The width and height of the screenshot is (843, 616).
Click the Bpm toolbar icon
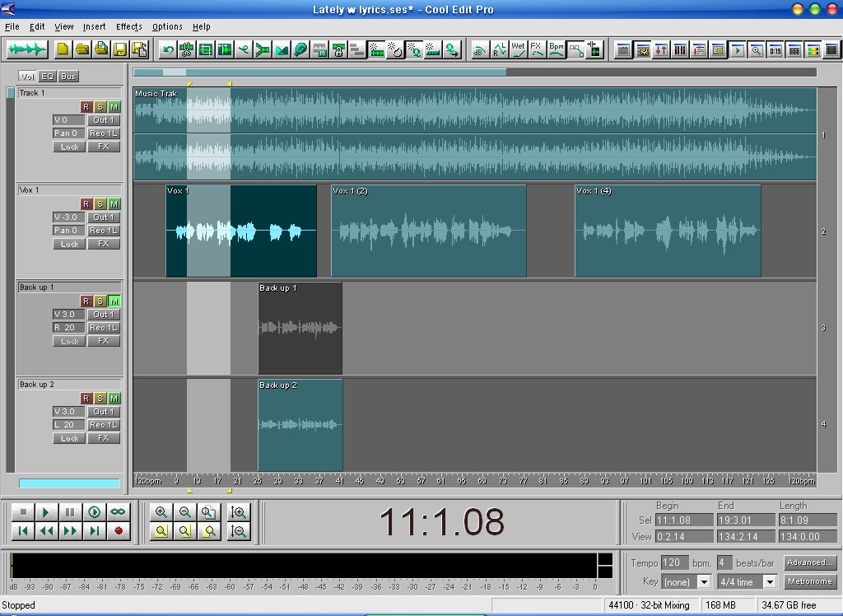(557, 49)
